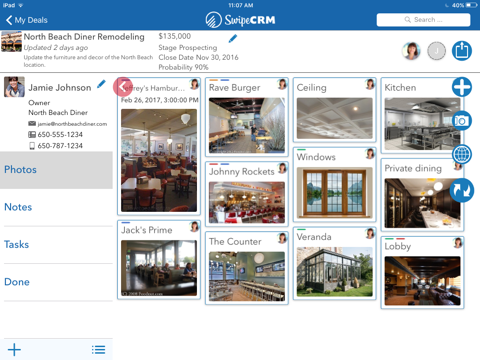This screenshot has height=360, width=480.
Task: Open Jamie Johnson's profile photo
Action: click(x=14, y=87)
